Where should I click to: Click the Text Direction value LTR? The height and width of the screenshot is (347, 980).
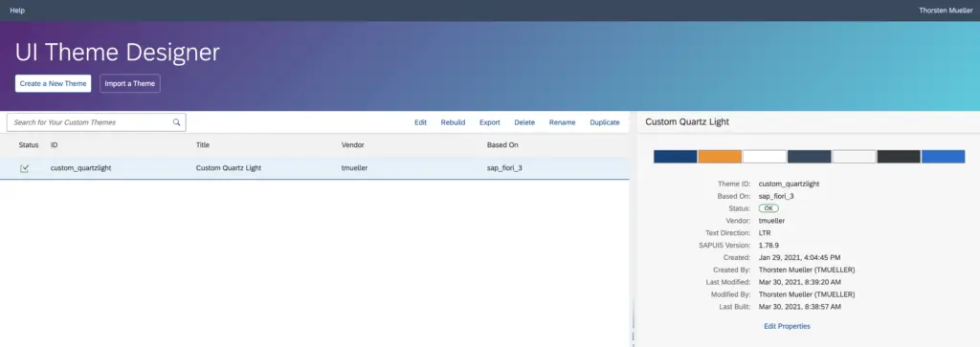point(765,233)
